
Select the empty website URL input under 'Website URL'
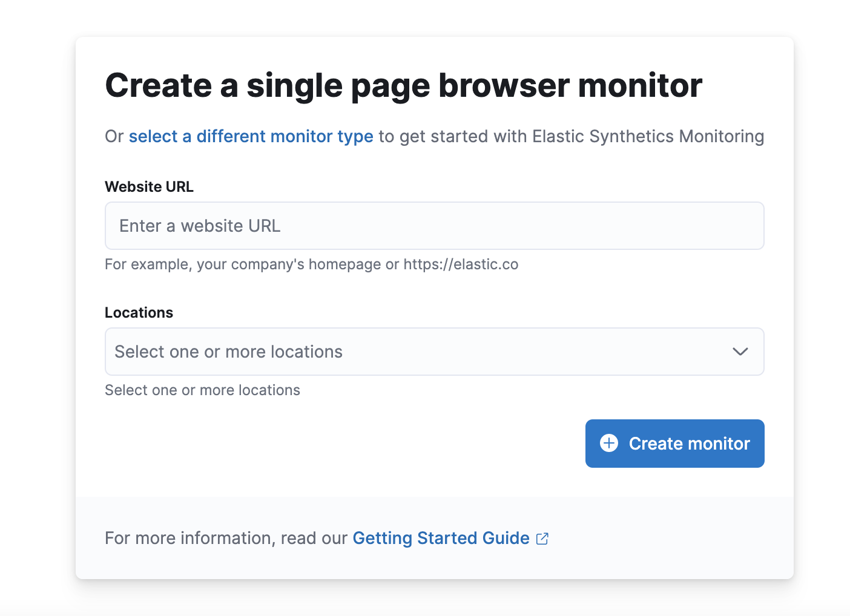434,226
